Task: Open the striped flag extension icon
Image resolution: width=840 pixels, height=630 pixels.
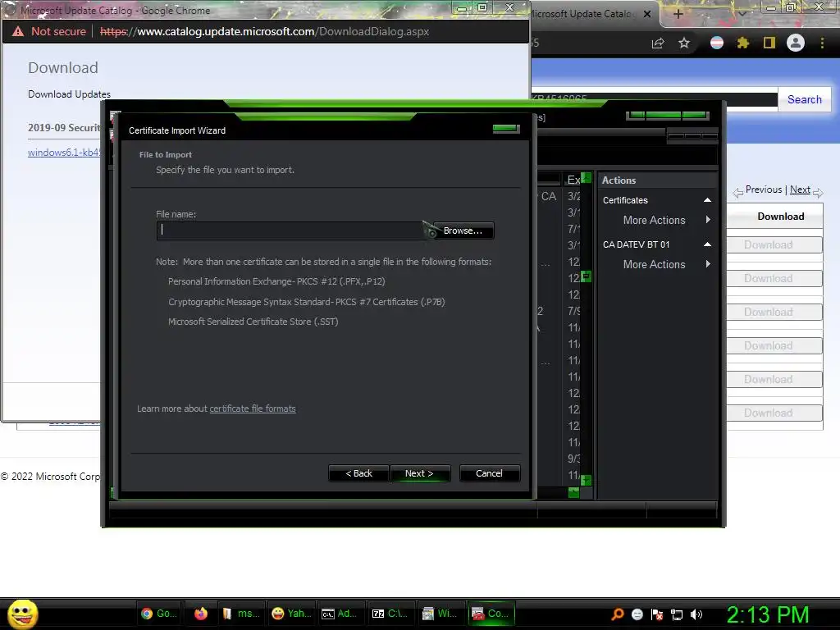Action: 717,43
